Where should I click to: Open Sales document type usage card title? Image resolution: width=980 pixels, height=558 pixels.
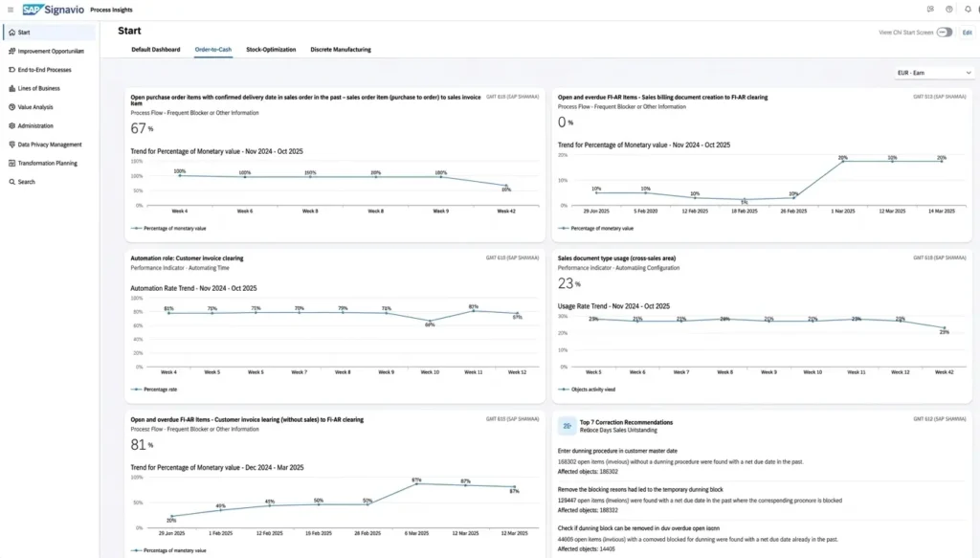(616, 258)
